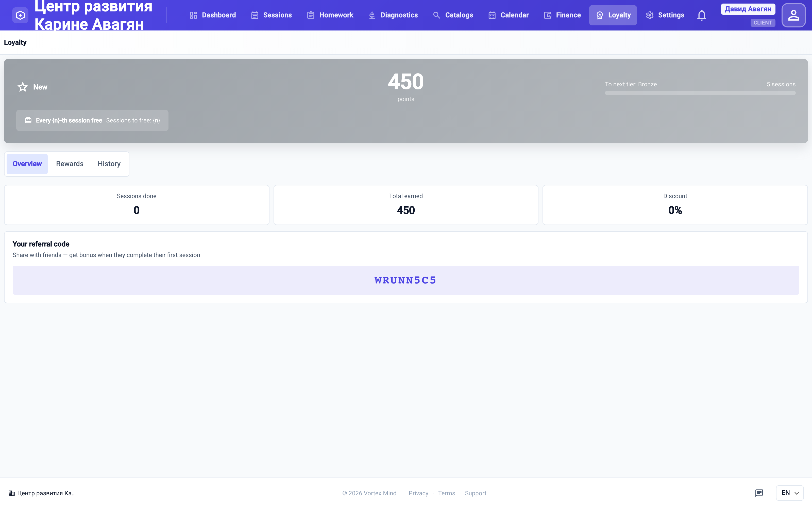Open the Terms link
The width and height of the screenshot is (812, 508).
click(x=447, y=493)
